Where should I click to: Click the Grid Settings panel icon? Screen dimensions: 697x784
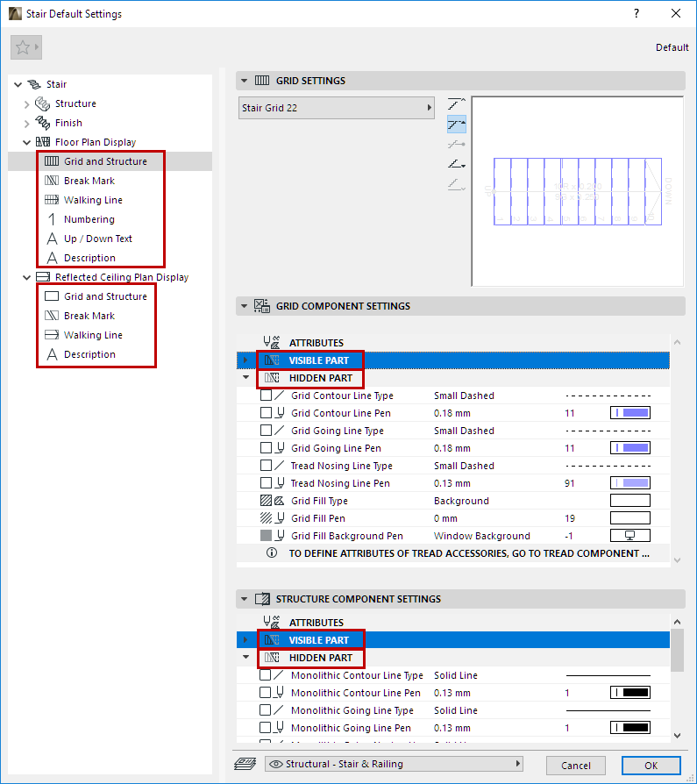[x=262, y=81]
